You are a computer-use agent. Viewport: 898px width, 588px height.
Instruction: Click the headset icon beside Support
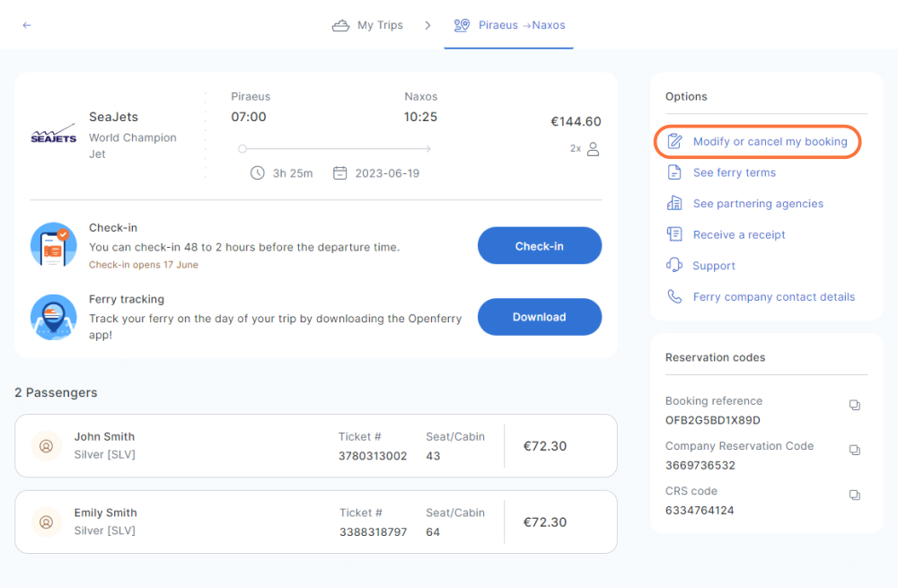674,265
